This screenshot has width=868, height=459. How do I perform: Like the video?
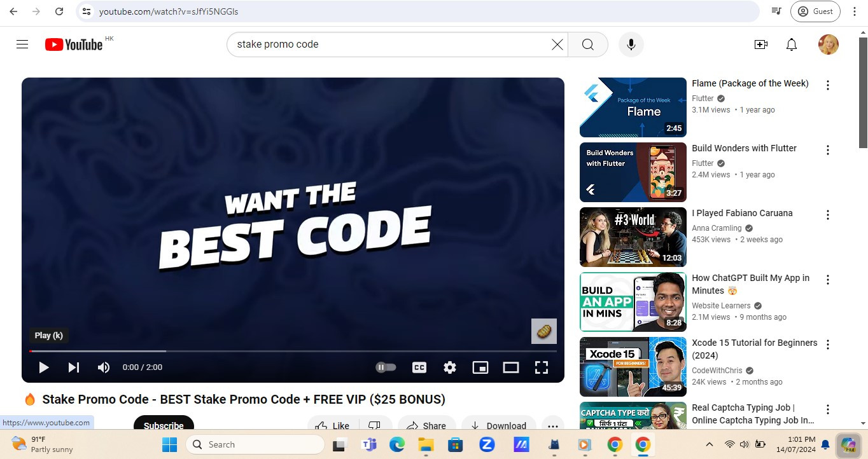click(333, 424)
